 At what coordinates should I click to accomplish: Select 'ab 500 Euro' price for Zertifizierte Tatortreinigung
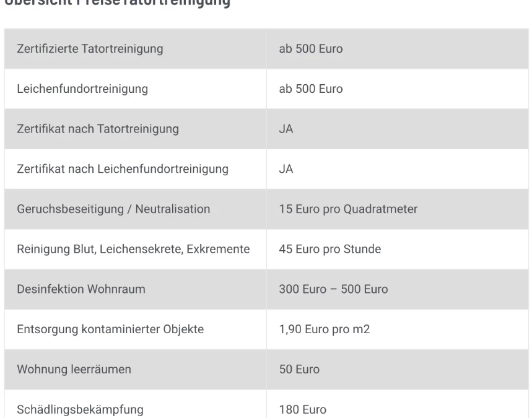(310, 49)
